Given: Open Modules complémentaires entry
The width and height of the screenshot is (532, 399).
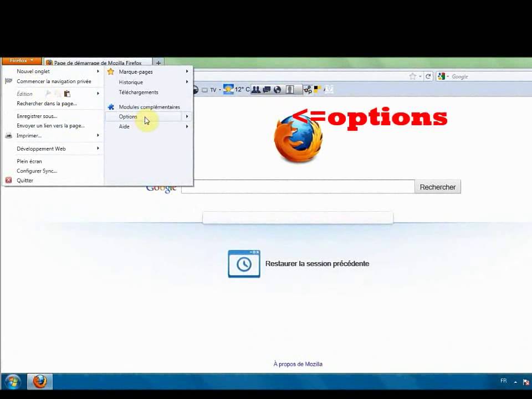Looking at the screenshot, I should click(149, 107).
